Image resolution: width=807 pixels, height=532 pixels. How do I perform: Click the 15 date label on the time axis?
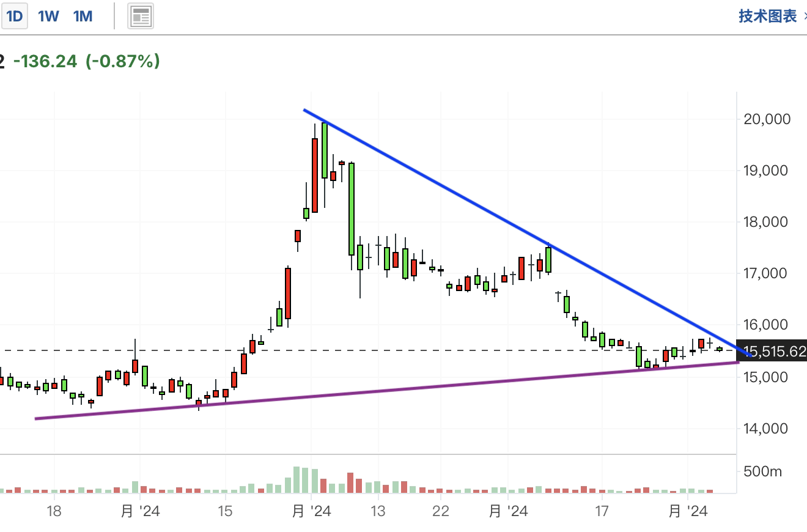coord(225,511)
